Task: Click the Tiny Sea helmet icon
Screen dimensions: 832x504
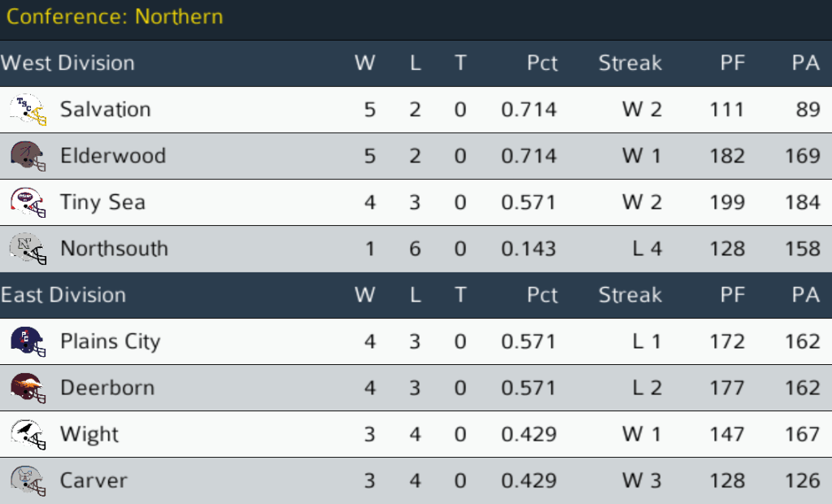Action: [28, 202]
